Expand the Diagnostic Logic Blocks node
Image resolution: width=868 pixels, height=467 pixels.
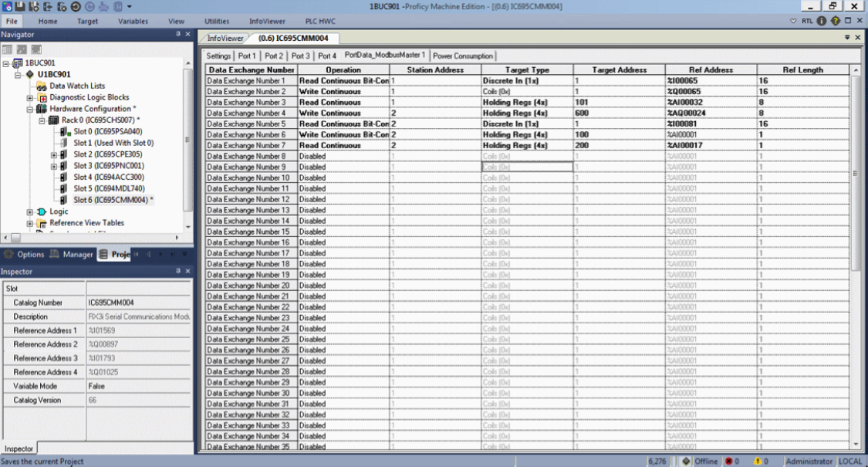(30, 97)
